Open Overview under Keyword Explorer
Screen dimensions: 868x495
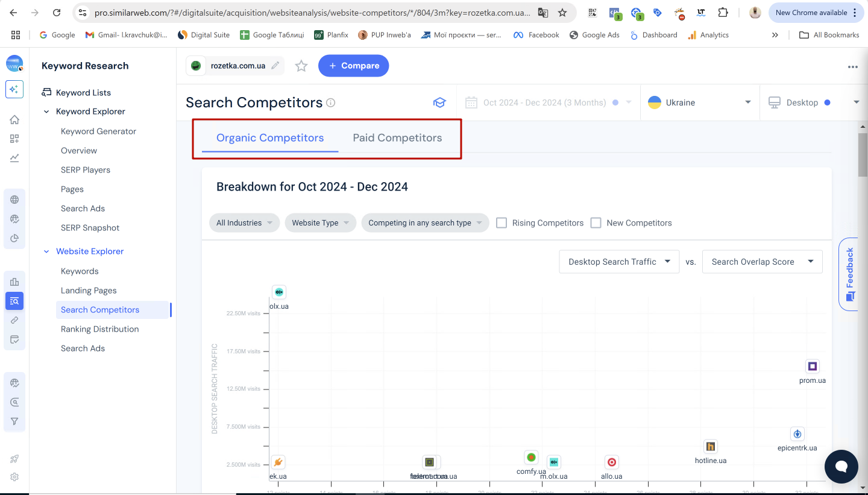tap(79, 150)
